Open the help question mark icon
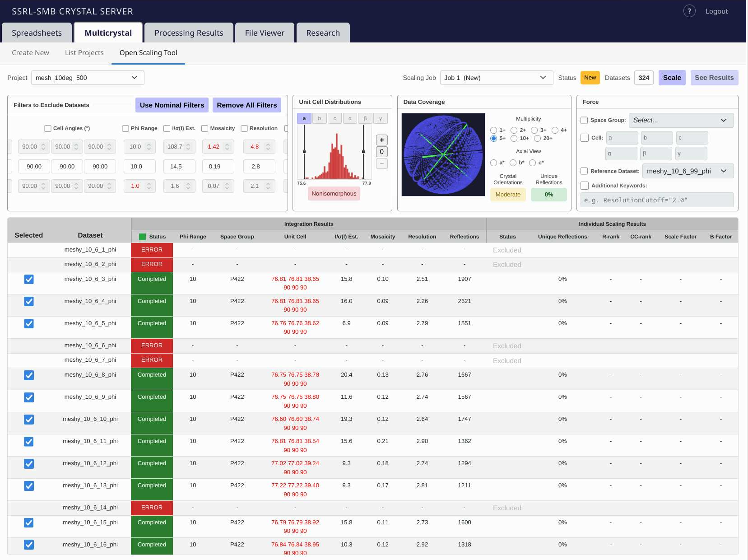 [689, 11]
